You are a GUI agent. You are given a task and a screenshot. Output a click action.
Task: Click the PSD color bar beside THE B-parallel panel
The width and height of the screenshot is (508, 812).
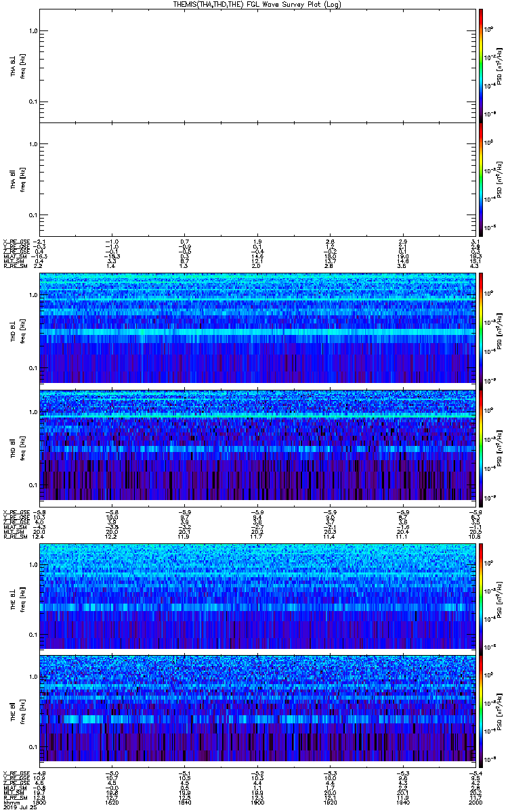click(x=480, y=710)
